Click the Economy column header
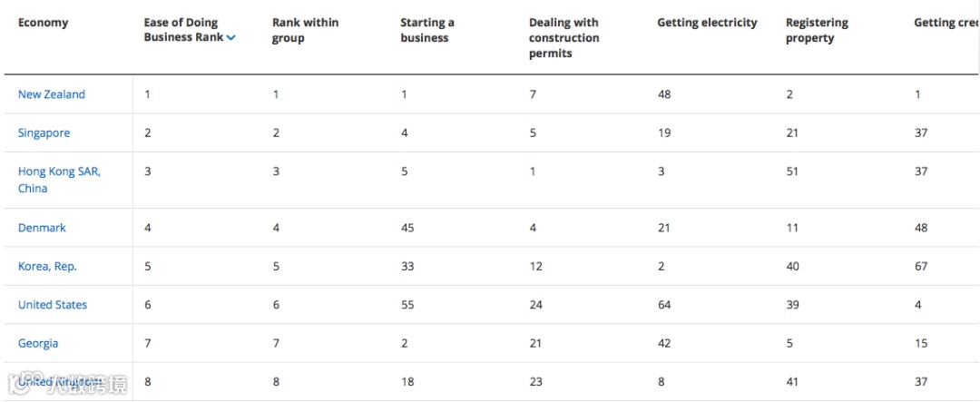Screen dimensions: 980x402 (43, 23)
